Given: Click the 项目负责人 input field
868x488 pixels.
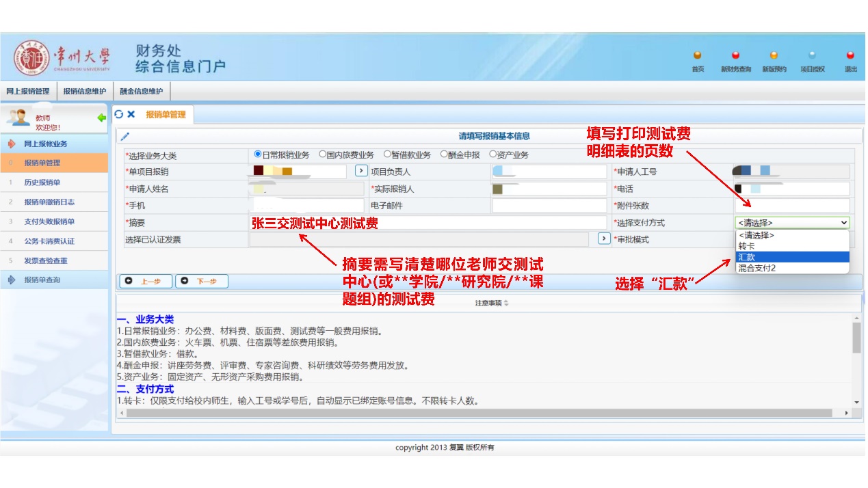Looking at the screenshot, I should (x=549, y=172).
